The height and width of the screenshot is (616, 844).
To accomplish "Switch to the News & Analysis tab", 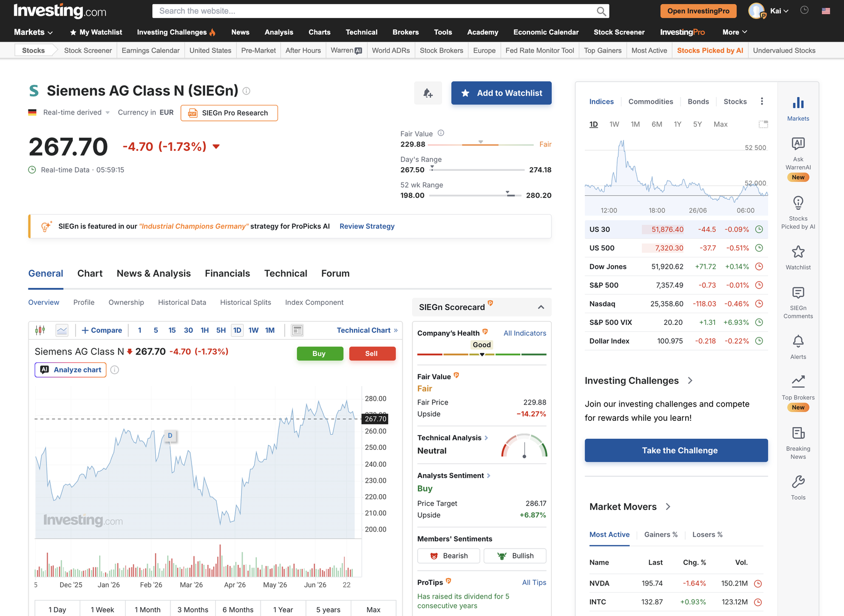I will (x=154, y=273).
